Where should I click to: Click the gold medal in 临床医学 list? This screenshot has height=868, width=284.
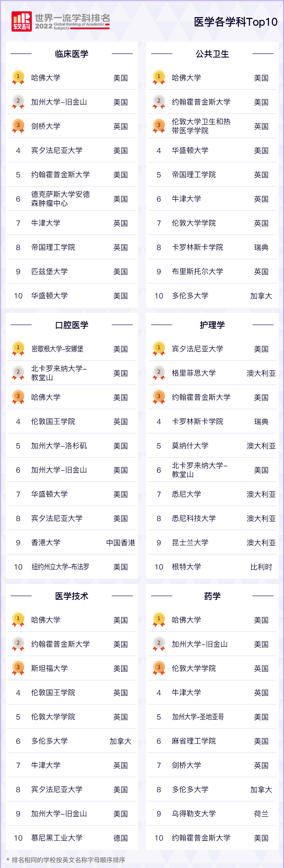(x=18, y=77)
